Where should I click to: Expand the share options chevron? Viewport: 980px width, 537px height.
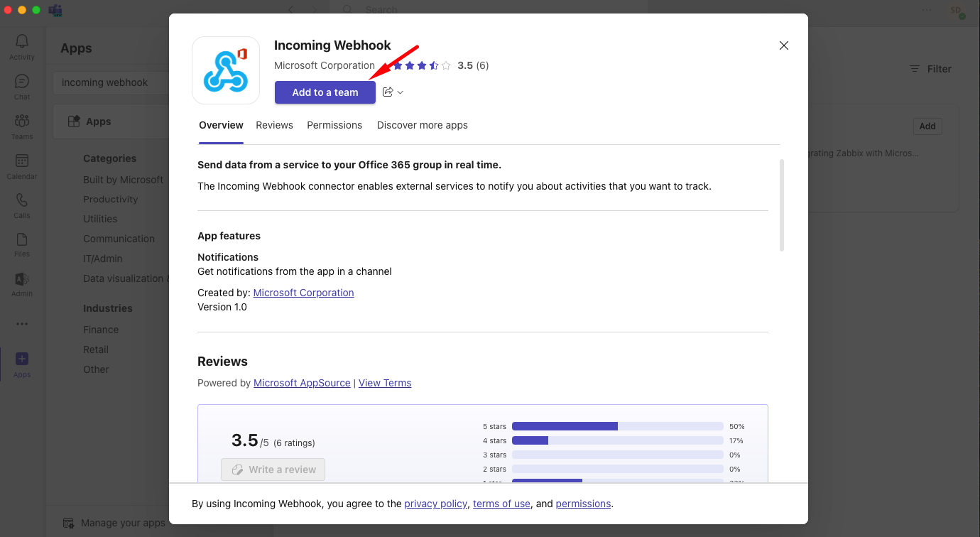(x=401, y=92)
